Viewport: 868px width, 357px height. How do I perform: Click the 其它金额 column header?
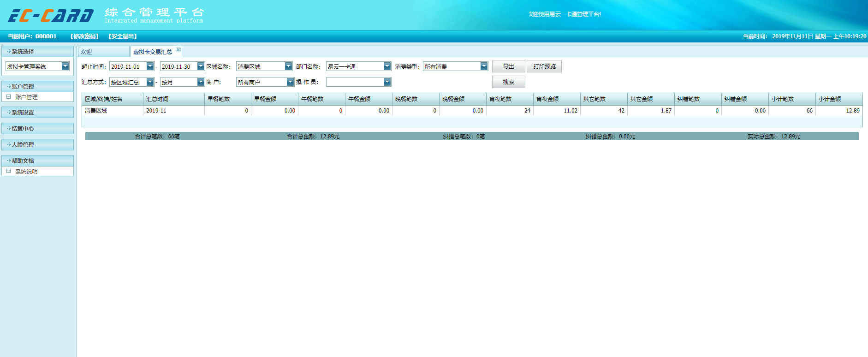[651, 99]
